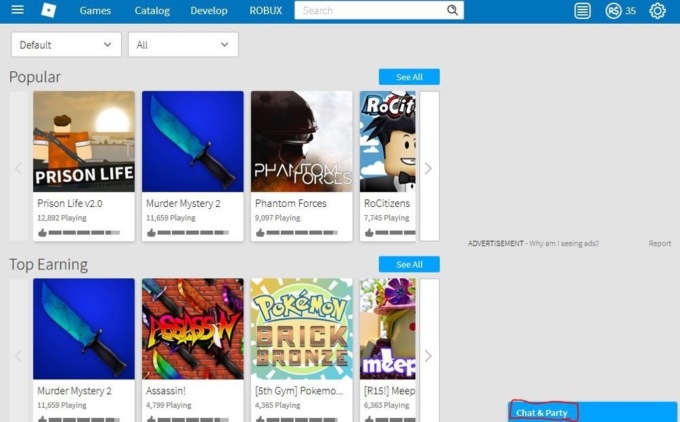
Task: Open the settings gear icon
Action: (657, 11)
